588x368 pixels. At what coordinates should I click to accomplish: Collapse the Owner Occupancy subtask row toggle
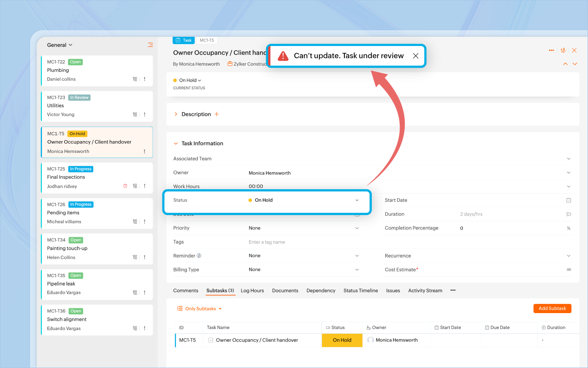point(211,340)
